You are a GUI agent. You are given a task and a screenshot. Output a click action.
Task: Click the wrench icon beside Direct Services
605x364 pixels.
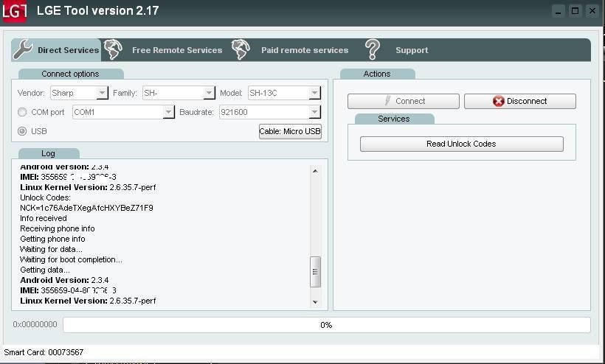[x=23, y=49]
